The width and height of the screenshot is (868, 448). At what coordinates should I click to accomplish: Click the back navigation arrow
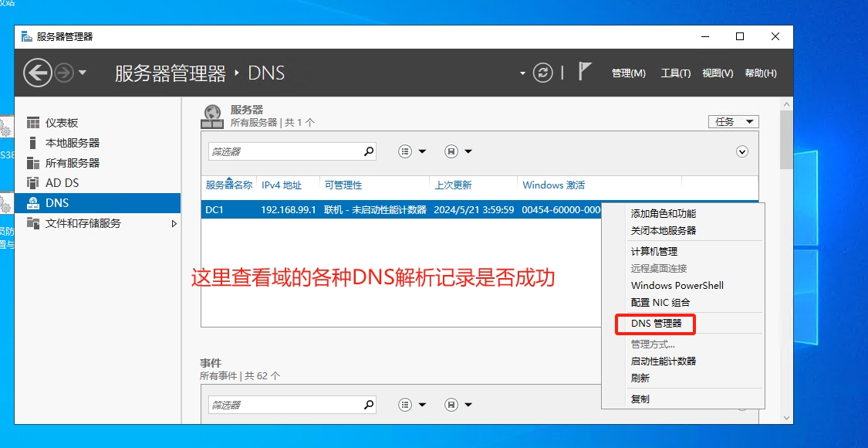tap(38, 73)
